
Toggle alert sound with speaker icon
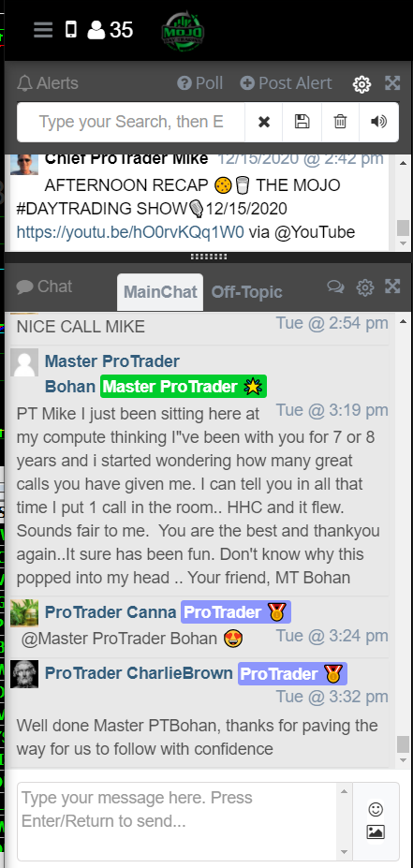coord(378,122)
